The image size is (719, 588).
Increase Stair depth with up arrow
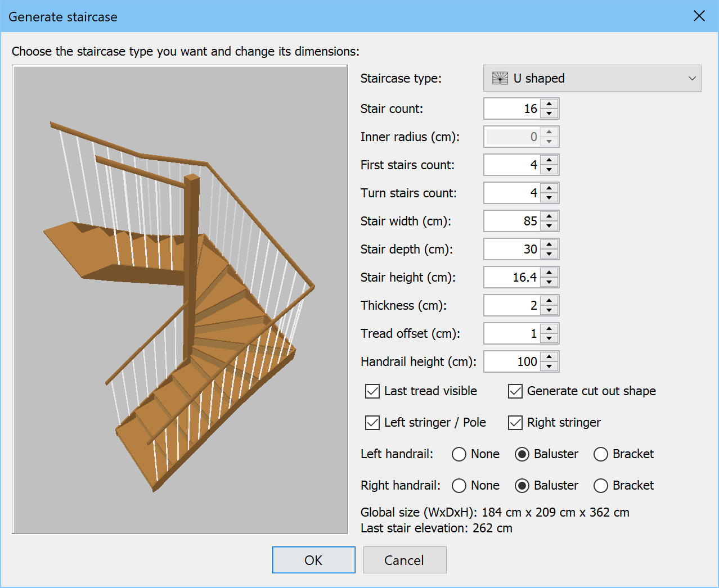pyautogui.click(x=549, y=244)
